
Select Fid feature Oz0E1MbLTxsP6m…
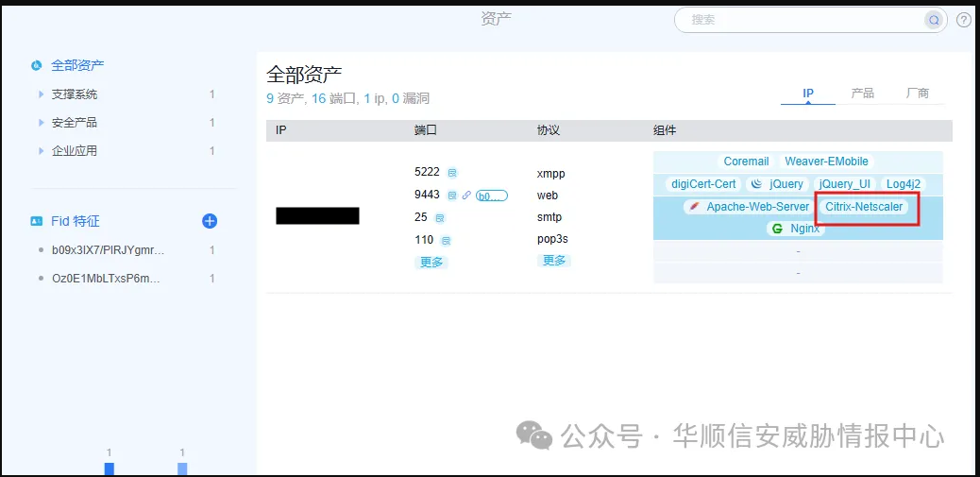pyautogui.click(x=107, y=279)
